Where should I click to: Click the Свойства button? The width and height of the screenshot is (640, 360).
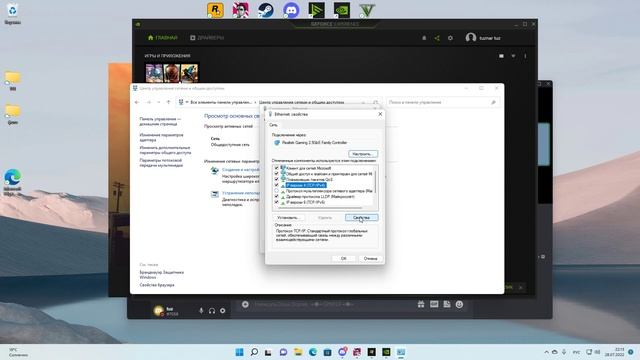361,218
